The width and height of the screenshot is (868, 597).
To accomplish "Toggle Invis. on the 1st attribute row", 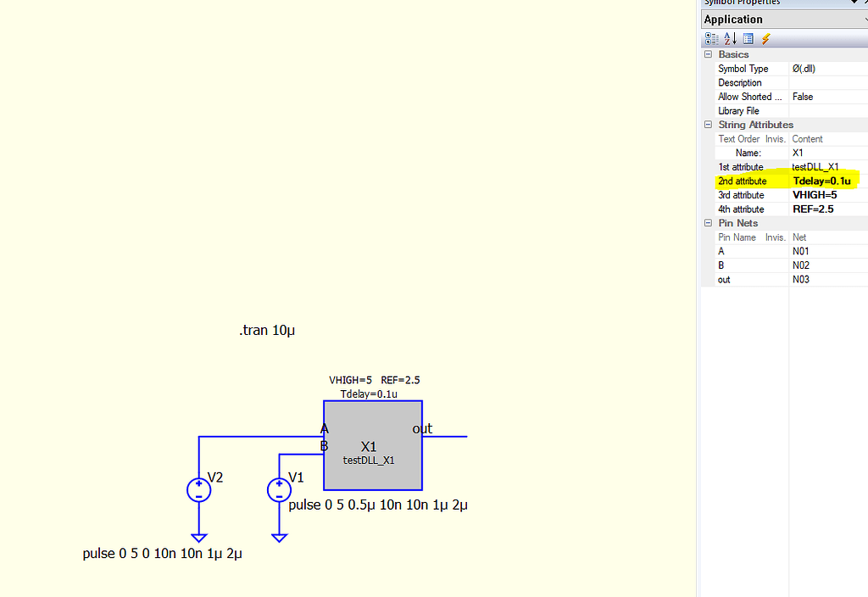I will (776, 167).
